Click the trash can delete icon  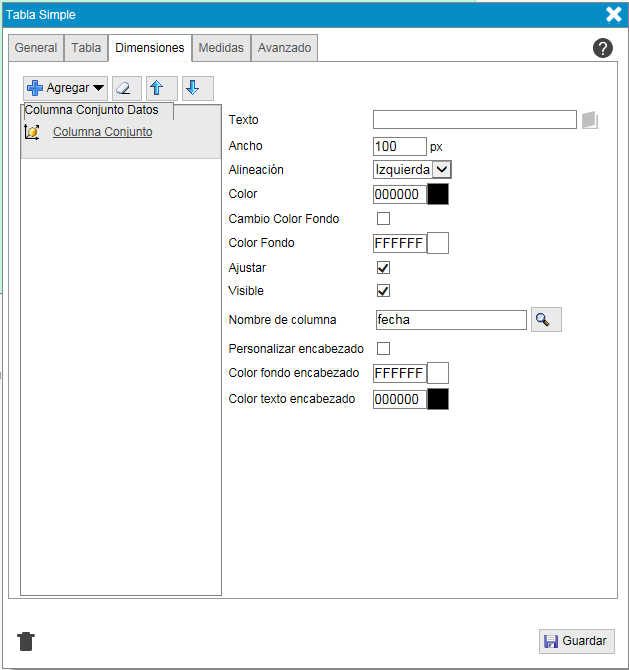[x=27, y=641]
